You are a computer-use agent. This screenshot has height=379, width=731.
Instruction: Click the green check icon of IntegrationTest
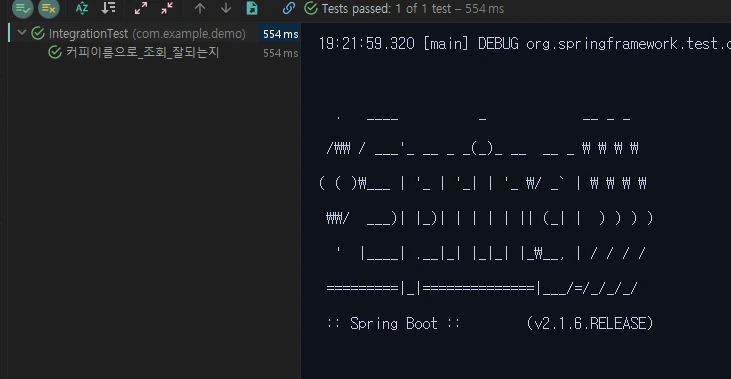pos(38,34)
